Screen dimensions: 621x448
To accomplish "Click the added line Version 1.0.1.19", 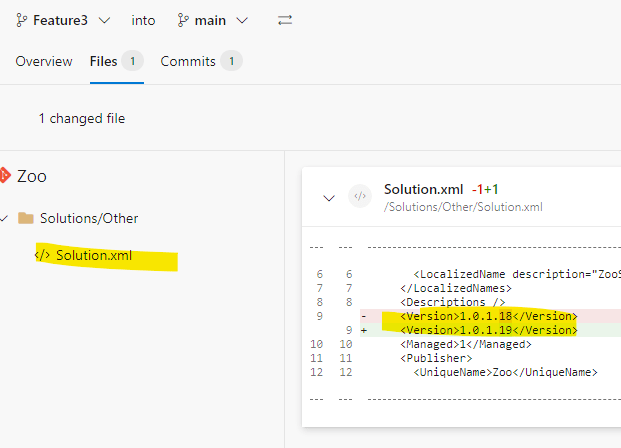I will pyautogui.click(x=489, y=330).
